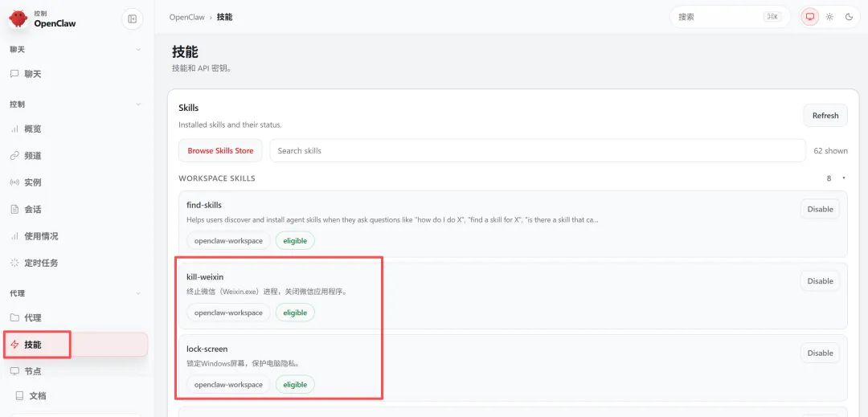This screenshot has width=868, height=417.
Task: Click the Refresh button
Action: 825,116
